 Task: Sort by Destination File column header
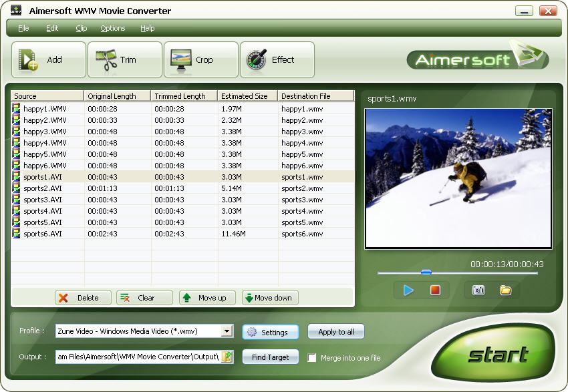pos(315,96)
